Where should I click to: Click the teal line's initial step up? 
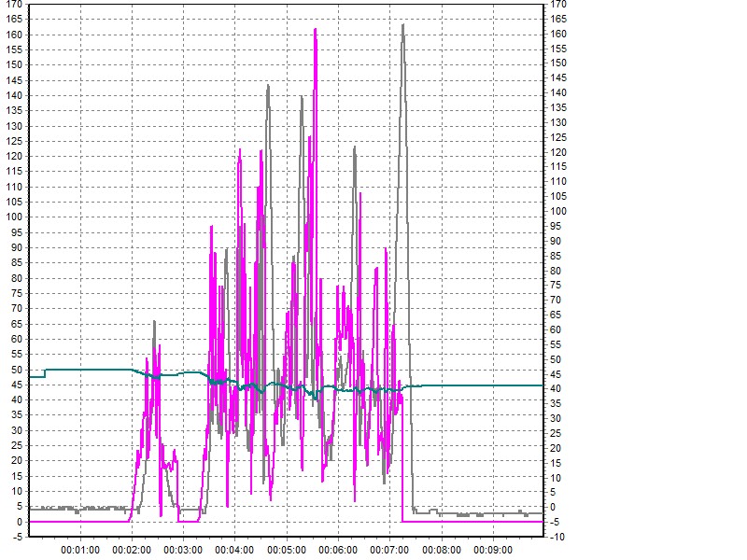(45, 373)
